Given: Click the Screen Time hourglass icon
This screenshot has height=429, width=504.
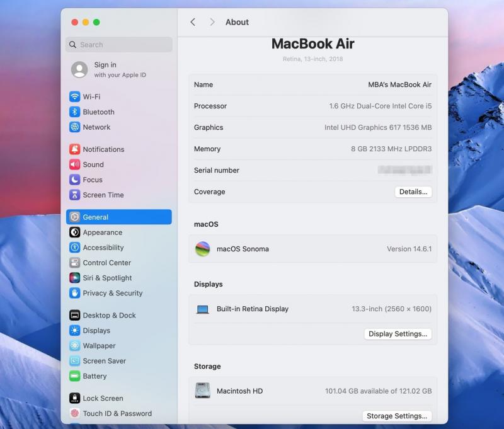Looking at the screenshot, I should 74,195.
